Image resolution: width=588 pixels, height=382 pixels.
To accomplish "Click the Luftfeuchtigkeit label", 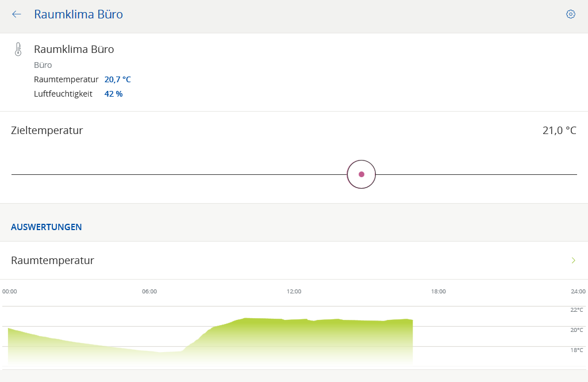I will pos(63,93).
